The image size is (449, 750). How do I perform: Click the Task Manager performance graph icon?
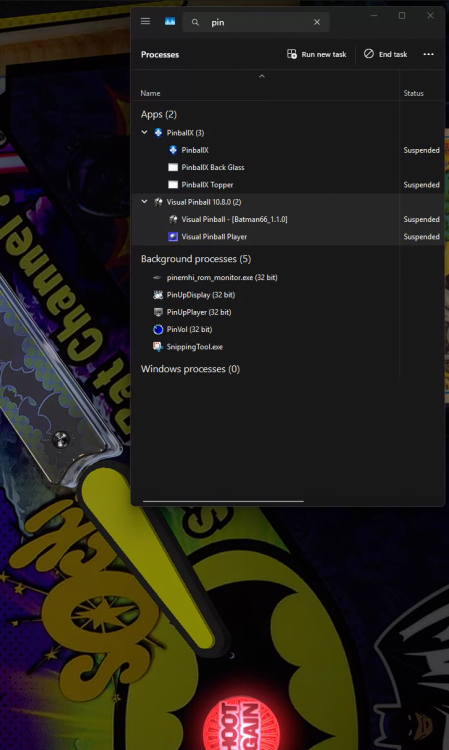(x=170, y=22)
